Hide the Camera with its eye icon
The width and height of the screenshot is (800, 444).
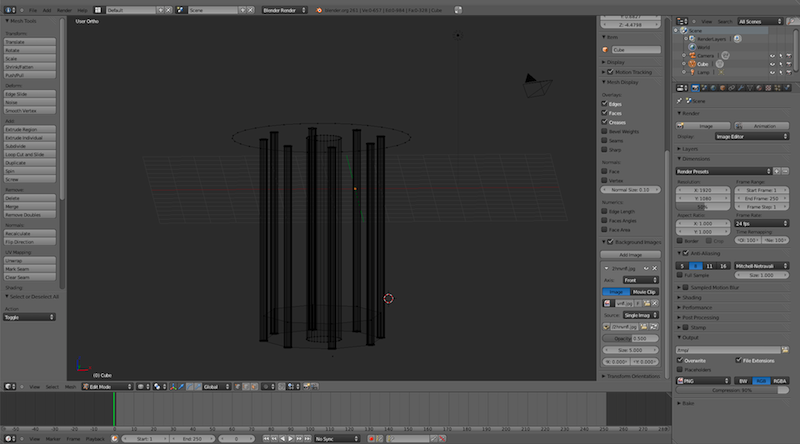click(x=772, y=56)
